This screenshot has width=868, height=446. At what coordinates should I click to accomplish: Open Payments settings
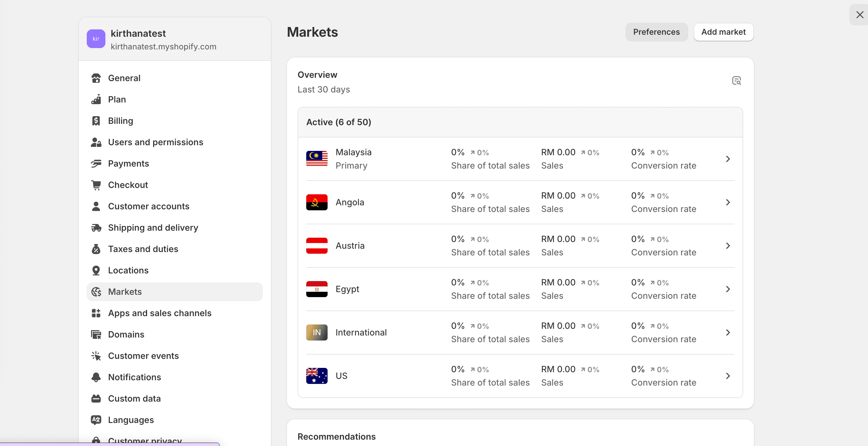[174, 164]
